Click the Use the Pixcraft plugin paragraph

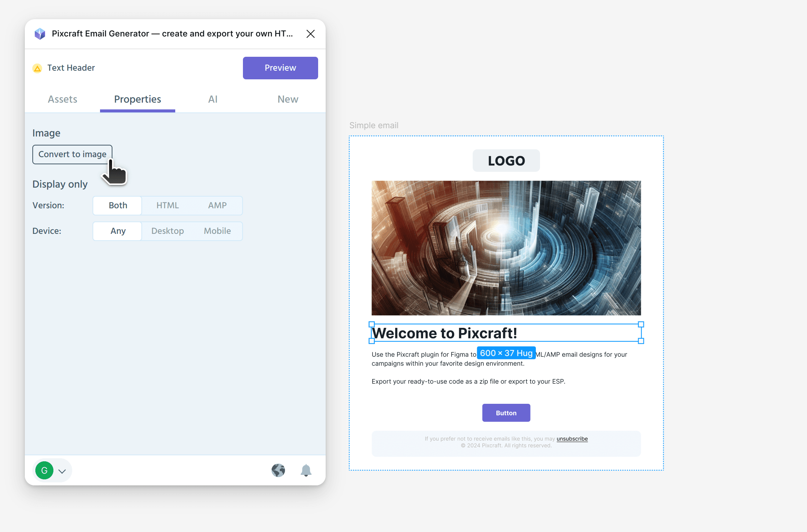[499, 359]
